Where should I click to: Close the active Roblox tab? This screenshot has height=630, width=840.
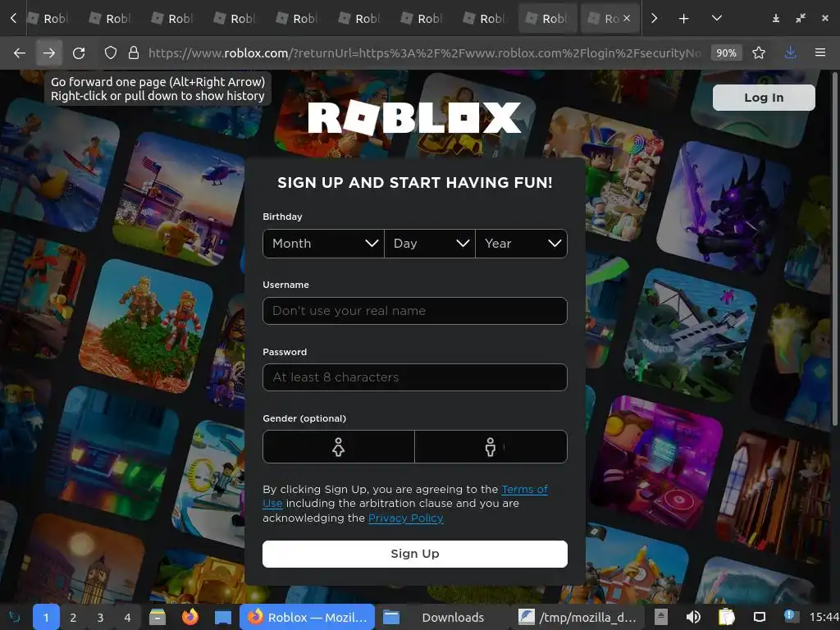[627, 18]
